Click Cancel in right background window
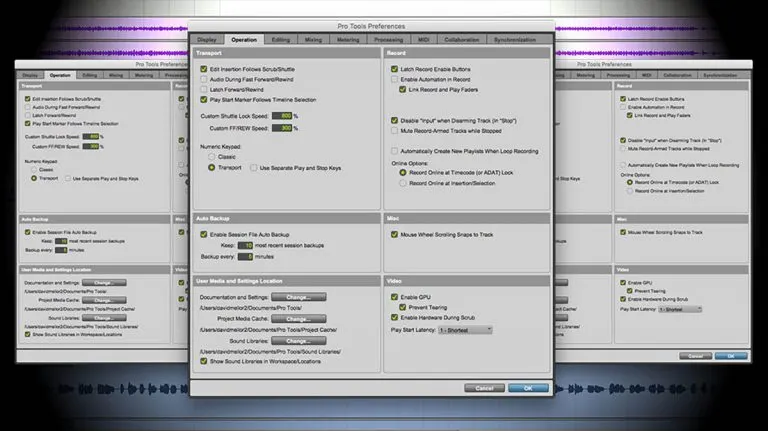The height and width of the screenshot is (431, 768). pos(696,356)
